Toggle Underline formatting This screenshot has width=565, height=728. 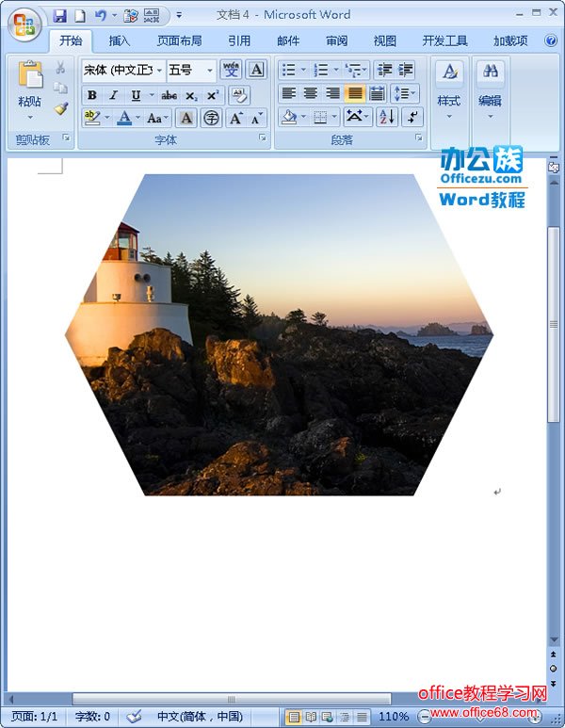click(136, 95)
